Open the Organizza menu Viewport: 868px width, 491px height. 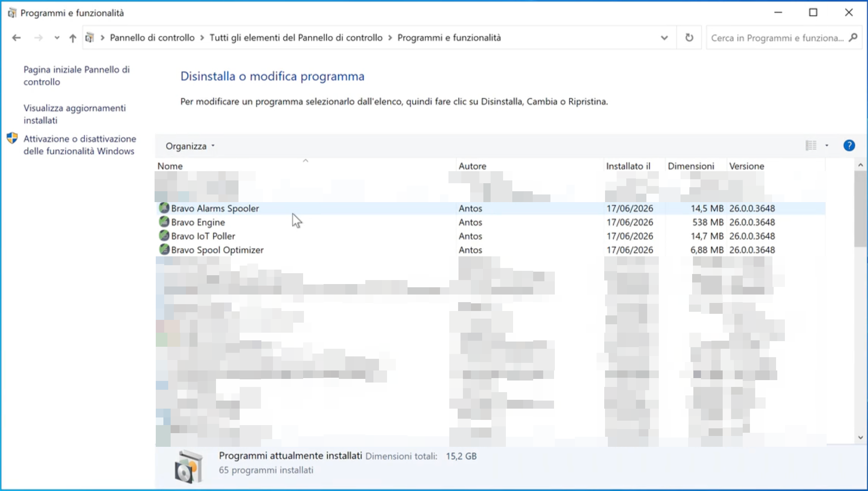coord(190,146)
